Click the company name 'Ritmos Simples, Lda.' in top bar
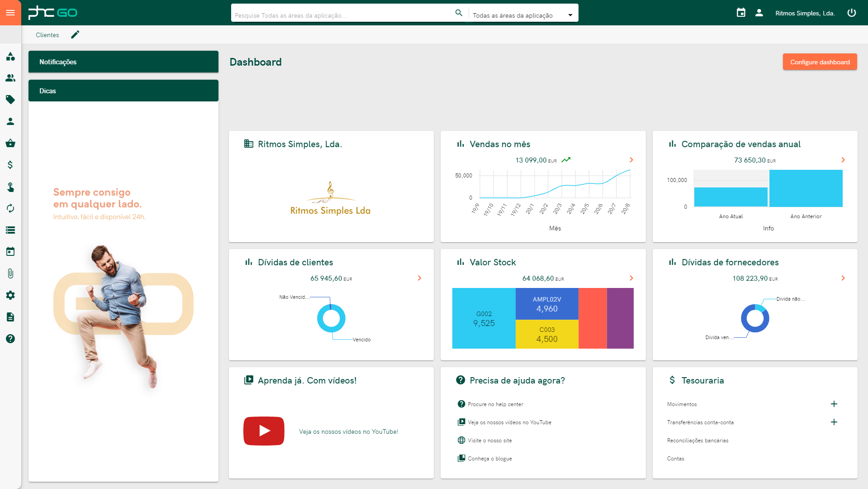Screen dimensions: 868x489 [x=805, y=13]
